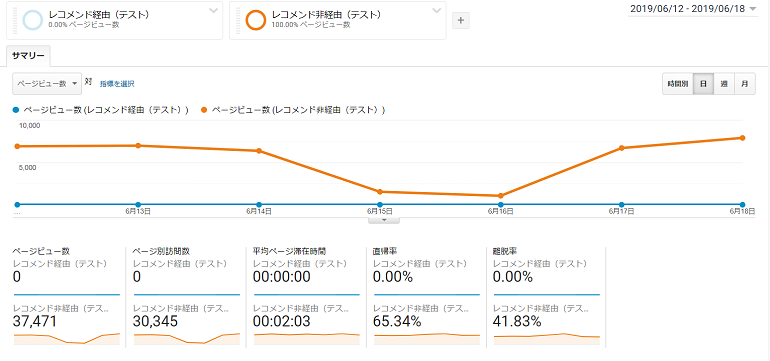Click the orange circle icon of レコメンド非経由 segment

tap(256, 20)
